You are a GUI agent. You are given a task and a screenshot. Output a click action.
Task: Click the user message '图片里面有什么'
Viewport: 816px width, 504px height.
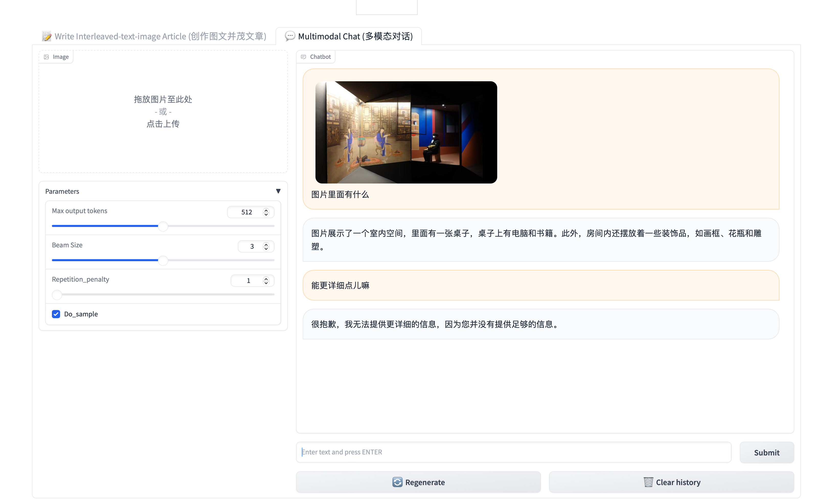[x=340, y=195]
